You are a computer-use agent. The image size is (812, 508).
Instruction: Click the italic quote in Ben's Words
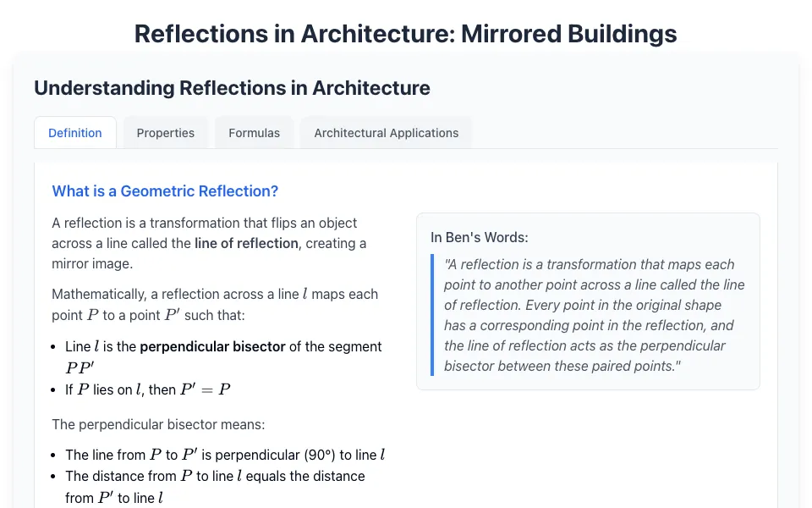point(594,315)
